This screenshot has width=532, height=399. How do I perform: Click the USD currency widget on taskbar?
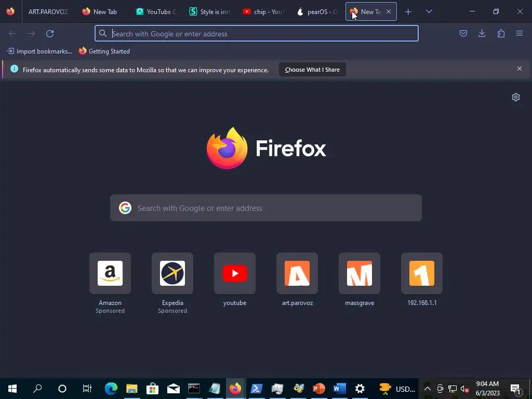point(397,389)
